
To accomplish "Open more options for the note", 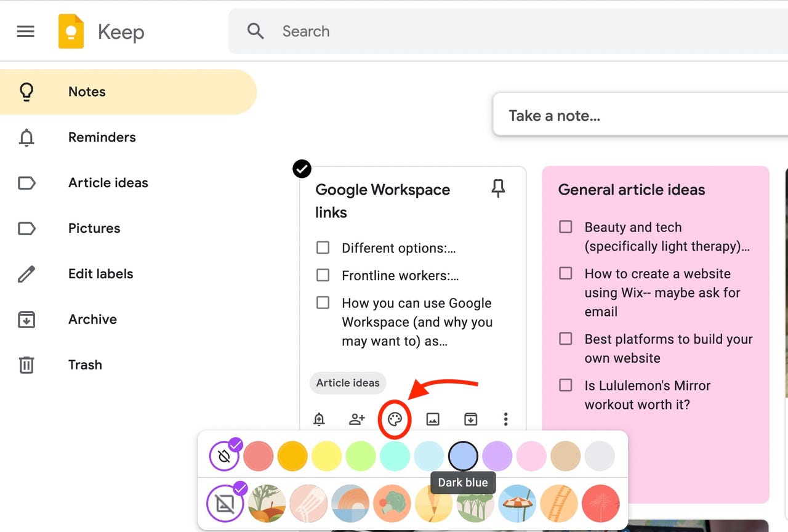I will click(505, 419).
